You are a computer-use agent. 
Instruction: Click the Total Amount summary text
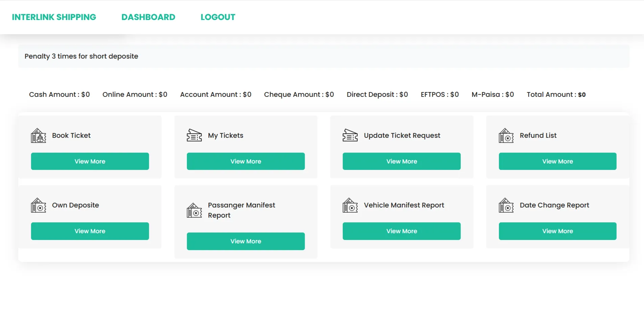556,95
